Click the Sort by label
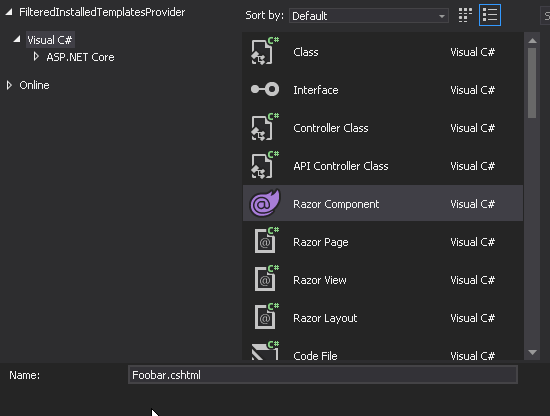Viewport: 550px width, 416px height. point(264,15)
